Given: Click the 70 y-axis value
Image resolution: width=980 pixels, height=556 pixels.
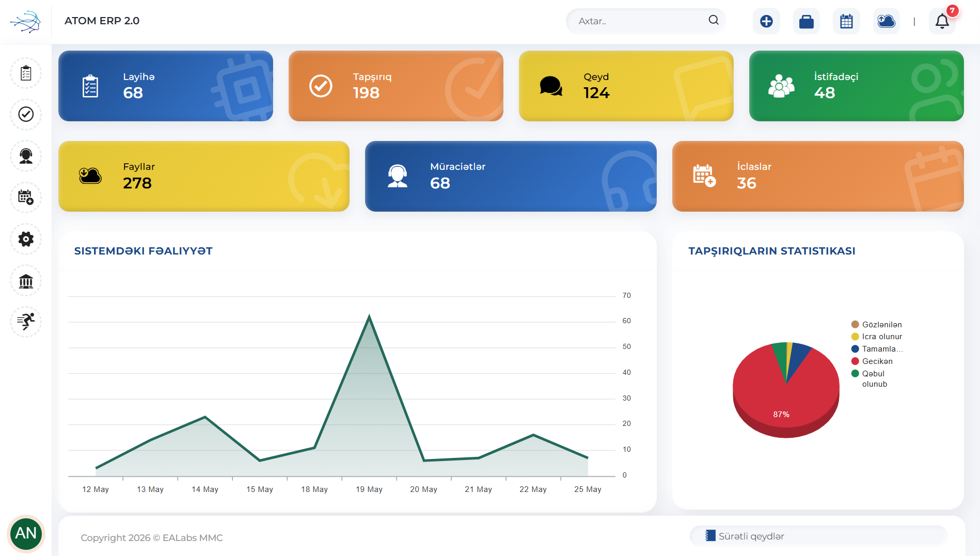Looking at the screenshot, I should pos(626,295).
